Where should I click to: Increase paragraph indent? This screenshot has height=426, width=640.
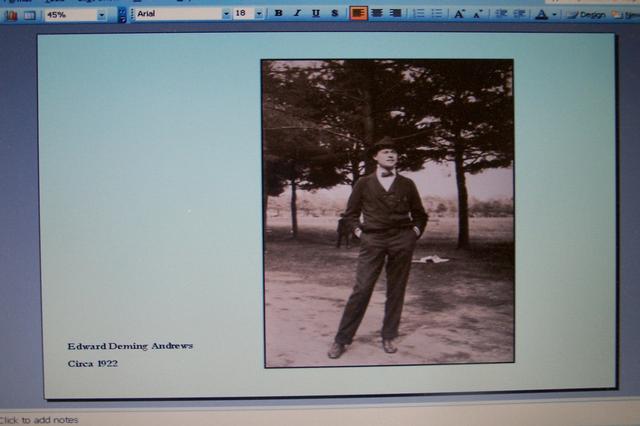click(x=519, y=14)
